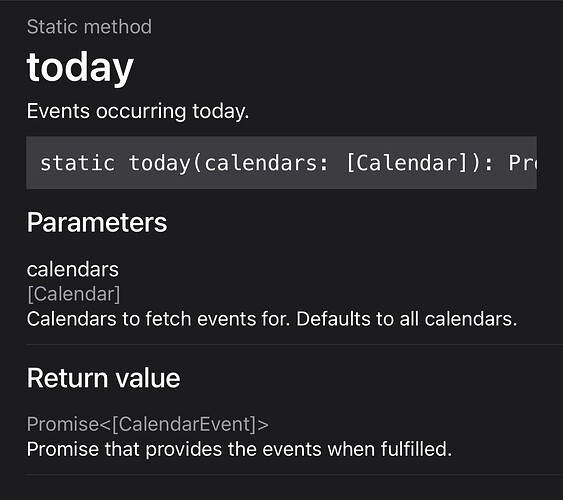Click "Defaults to all calendars." sentence
This screenshot has height=500, width=563.
(407, 319)
